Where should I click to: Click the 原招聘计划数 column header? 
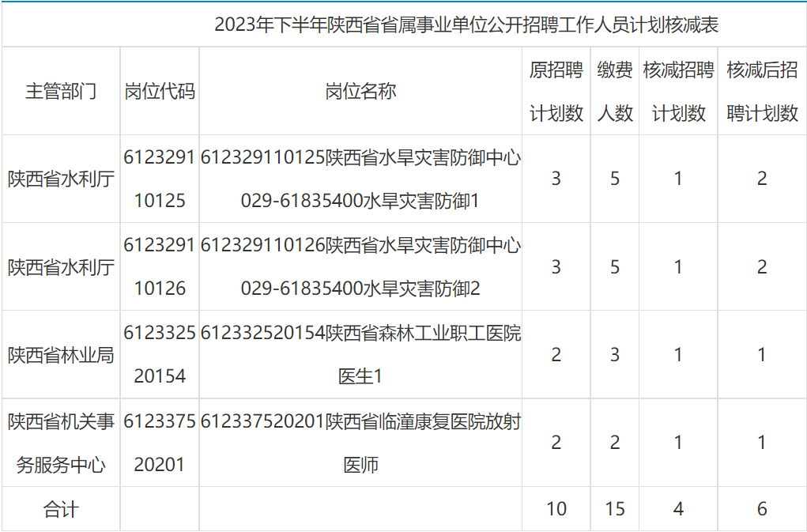pyautogui.click(x=556, y=92)
